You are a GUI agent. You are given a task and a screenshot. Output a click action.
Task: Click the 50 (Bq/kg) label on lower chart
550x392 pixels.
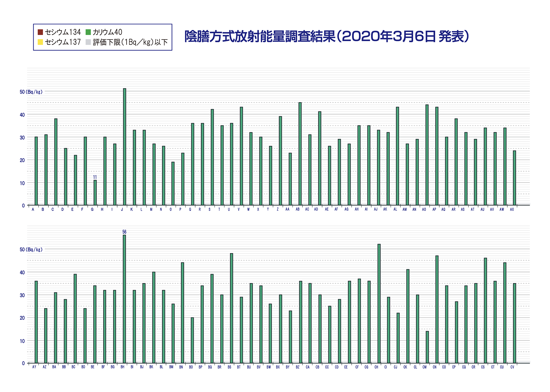pyautogui.click(x=31, y=250)
